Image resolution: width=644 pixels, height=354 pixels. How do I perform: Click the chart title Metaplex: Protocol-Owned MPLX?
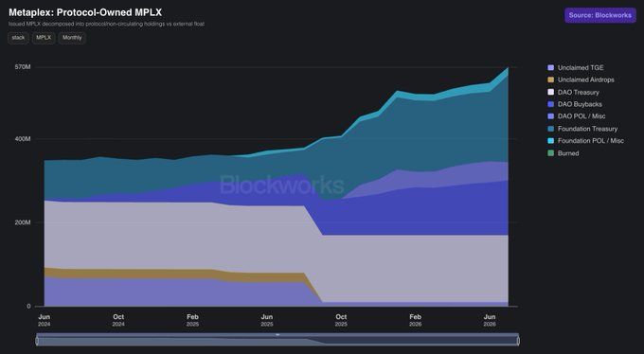[85, 12]
